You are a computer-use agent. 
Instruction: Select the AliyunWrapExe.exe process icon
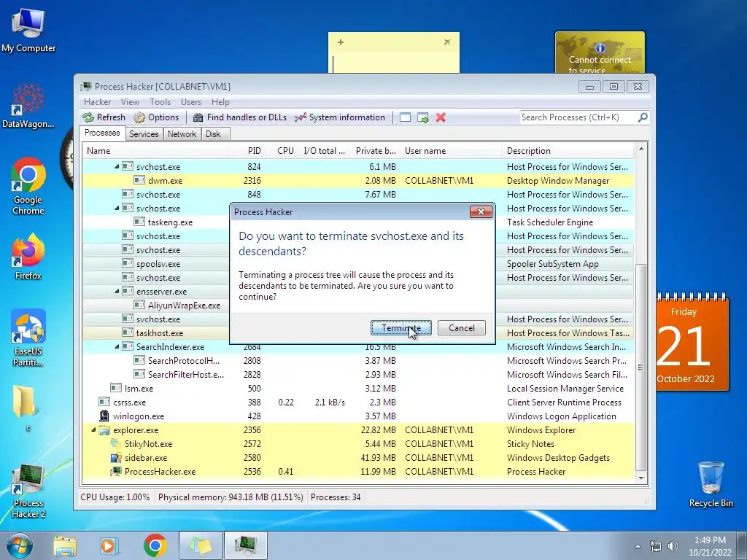pyautogui.click(x=139, y=305)
